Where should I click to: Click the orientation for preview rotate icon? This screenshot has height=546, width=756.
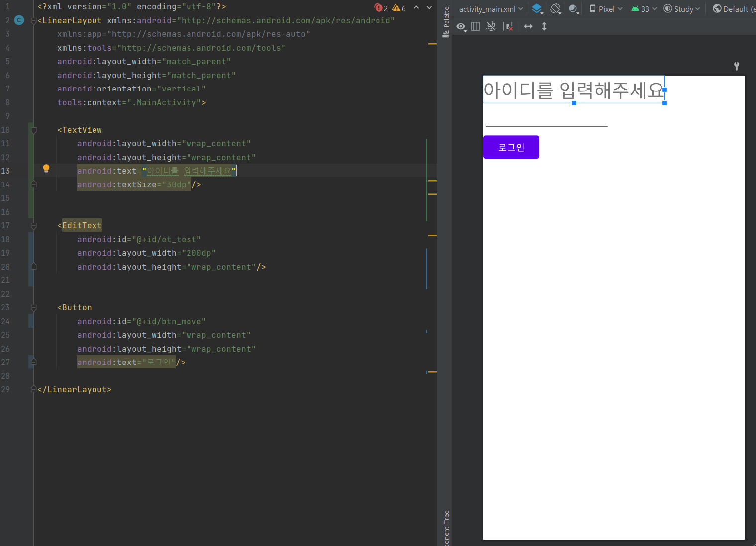pyautogui.click(x=556, y=9)
